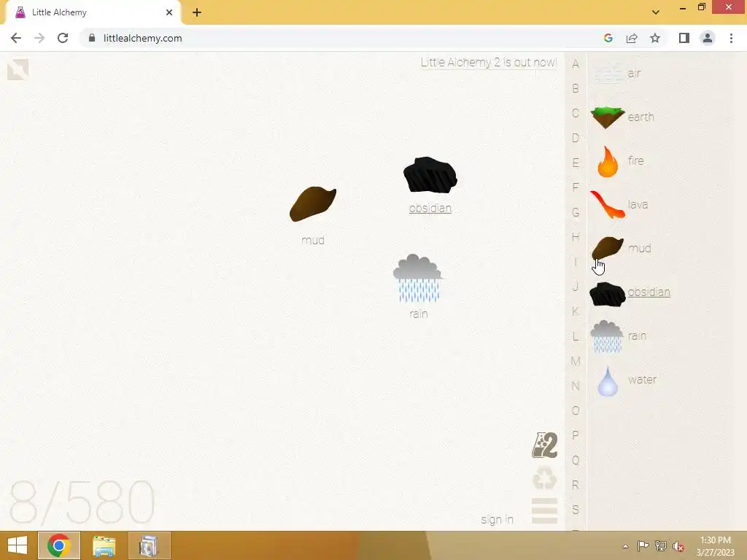Click the 'rain' label on workspace
The image size is (747, 560).
418,314
